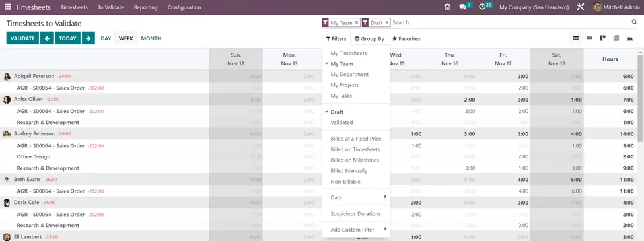The height and width of the screenshot is (241, 644).
Task: Switch to the list view icon
Action: pyautogui.click(x=589, y=38)
